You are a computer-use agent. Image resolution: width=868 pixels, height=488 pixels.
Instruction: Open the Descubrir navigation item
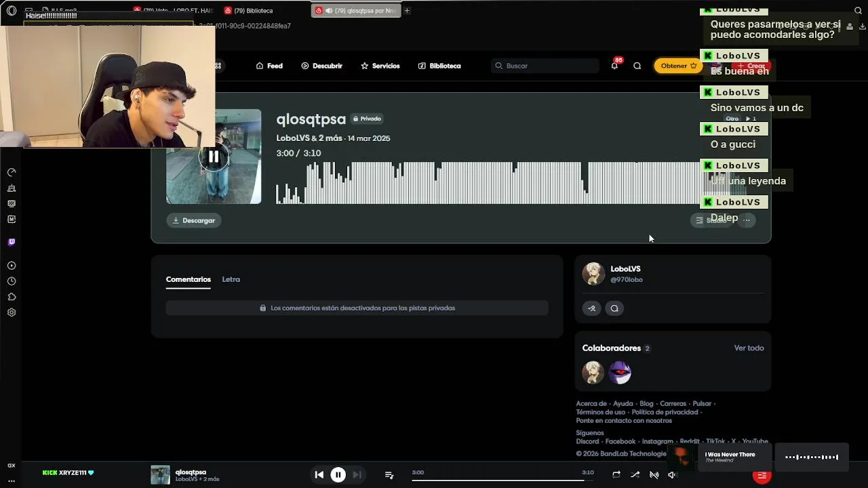pyautogui.click(x=321, y=66)
